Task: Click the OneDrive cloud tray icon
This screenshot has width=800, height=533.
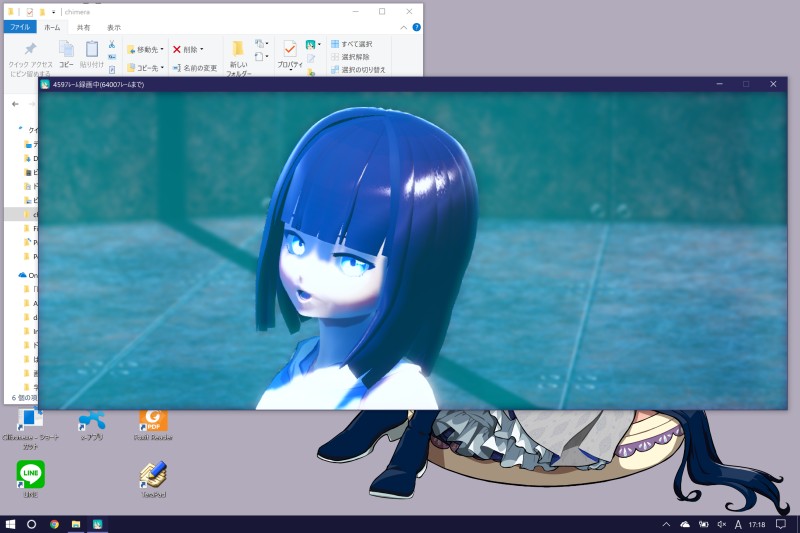Action: pyautogui.click(x=685, y=524)
